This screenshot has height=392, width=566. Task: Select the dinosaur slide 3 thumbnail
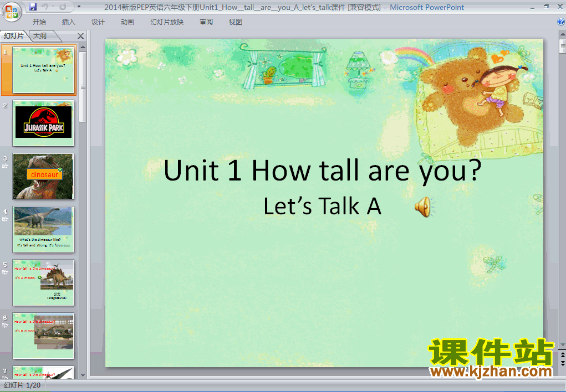coord(43,177)
